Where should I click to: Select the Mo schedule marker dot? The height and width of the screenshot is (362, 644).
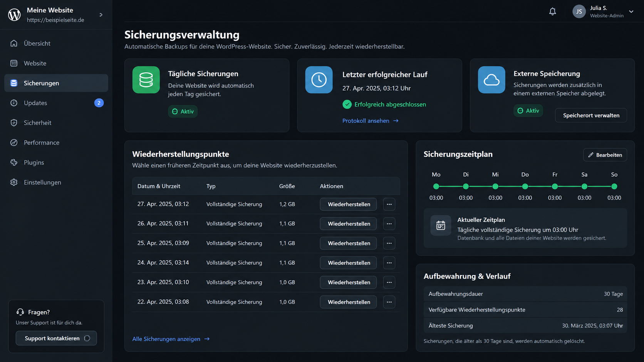(436, 187)
